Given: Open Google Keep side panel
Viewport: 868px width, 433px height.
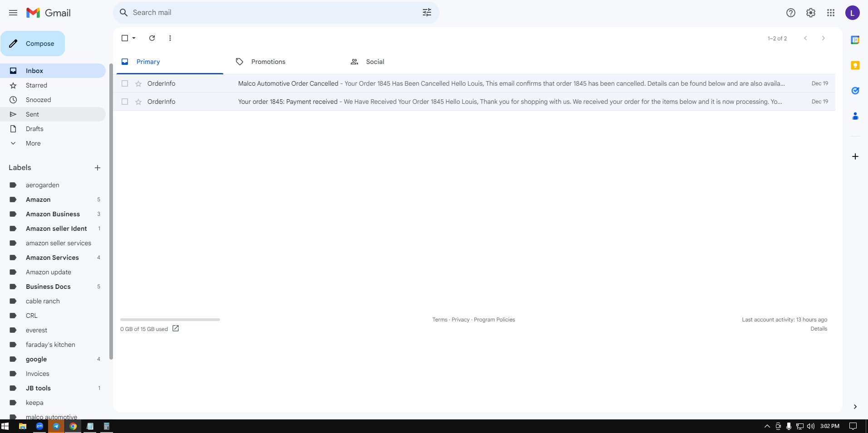Looking at the screenshot, I should [x=855, y=65].
